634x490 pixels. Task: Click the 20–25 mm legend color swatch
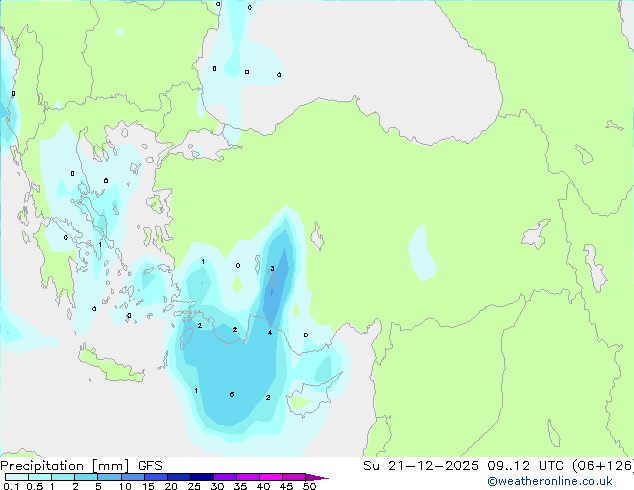(x=178, y=477)
